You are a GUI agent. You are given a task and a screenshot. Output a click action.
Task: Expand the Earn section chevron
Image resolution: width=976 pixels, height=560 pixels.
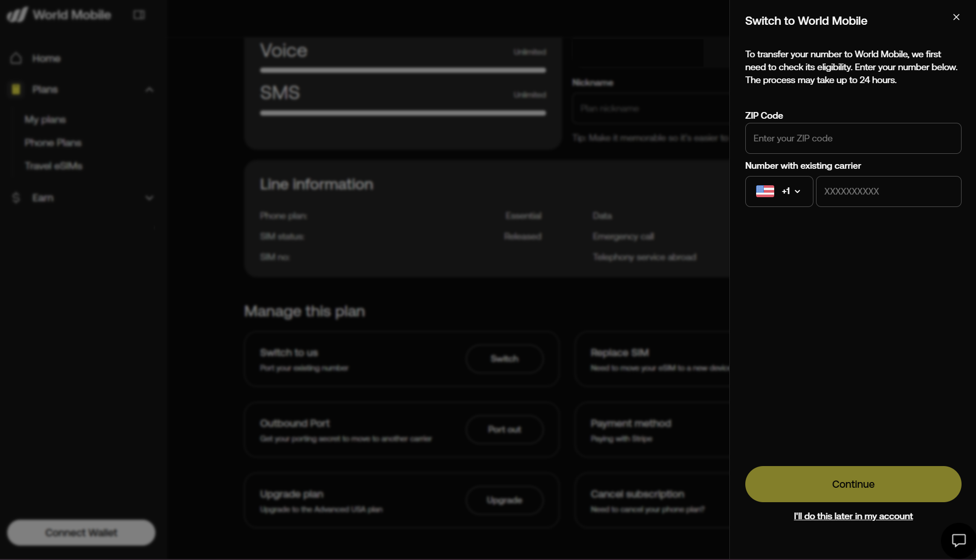coord(149,198)
